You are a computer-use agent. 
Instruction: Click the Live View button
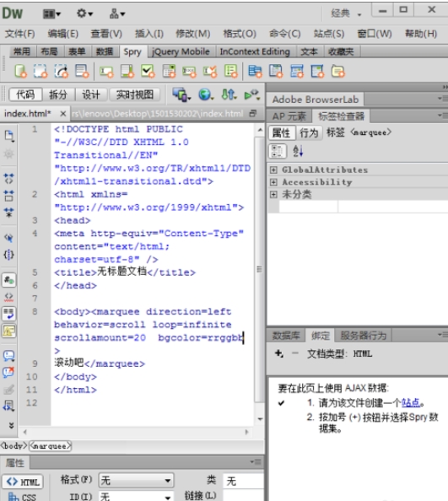[134, 94]
